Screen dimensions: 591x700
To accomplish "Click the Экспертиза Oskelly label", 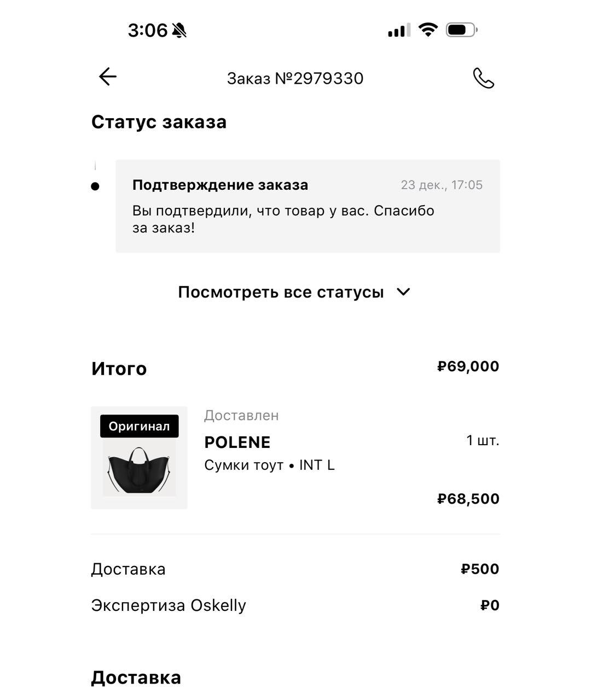I will (168, 605).
